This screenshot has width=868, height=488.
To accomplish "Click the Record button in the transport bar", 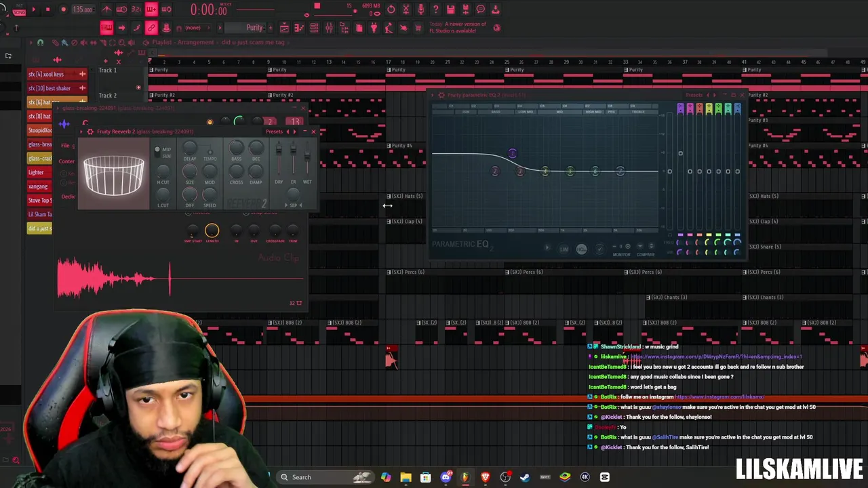I will [x=63, y=9].
